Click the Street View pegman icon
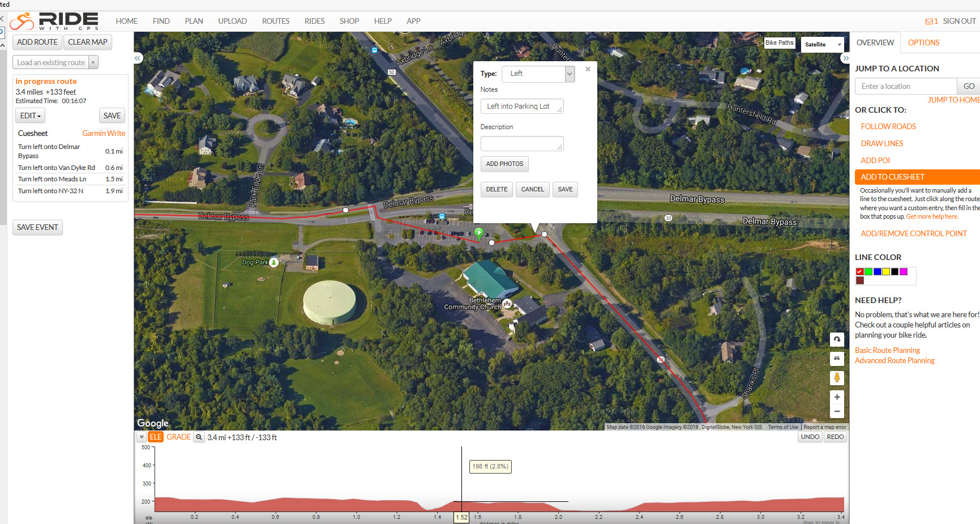 click(x=837, y=378)
